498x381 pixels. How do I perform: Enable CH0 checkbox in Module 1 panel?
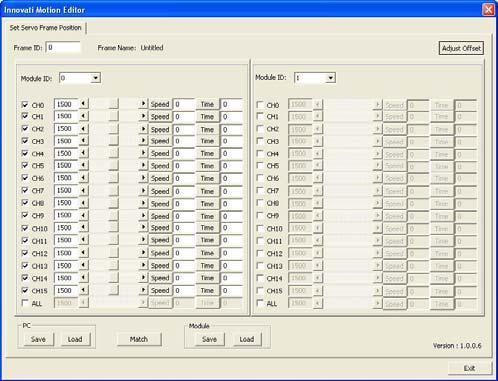pyautogui.click(x=260, y=105)
